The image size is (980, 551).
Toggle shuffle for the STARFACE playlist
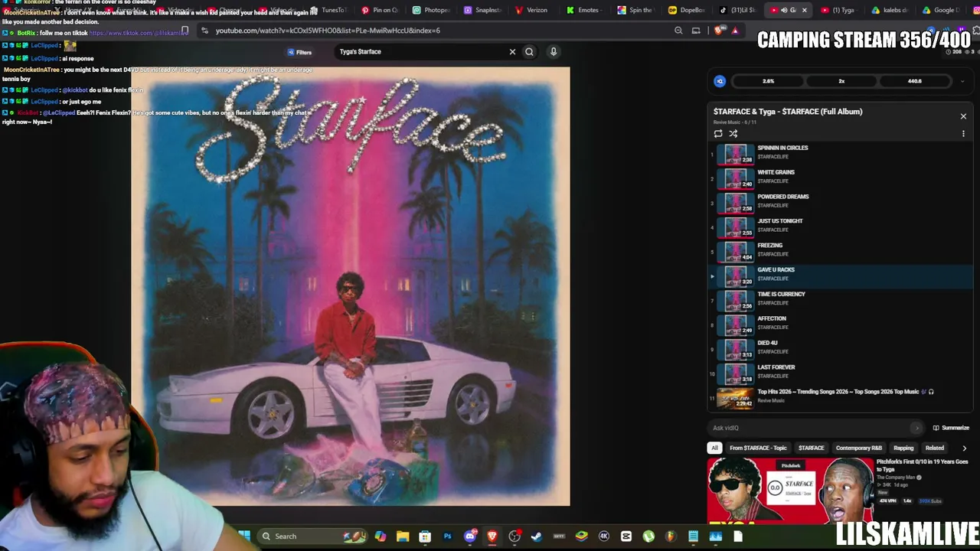pos(733,134)
